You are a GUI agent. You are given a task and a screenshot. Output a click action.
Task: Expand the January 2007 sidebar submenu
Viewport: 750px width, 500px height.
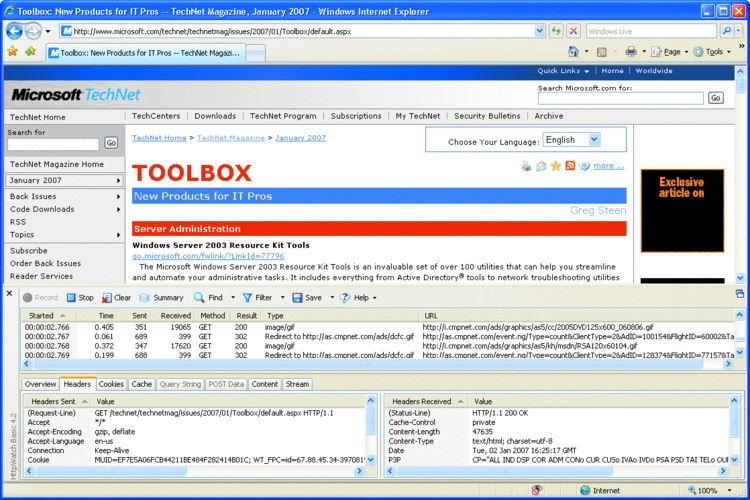point(118,181)
